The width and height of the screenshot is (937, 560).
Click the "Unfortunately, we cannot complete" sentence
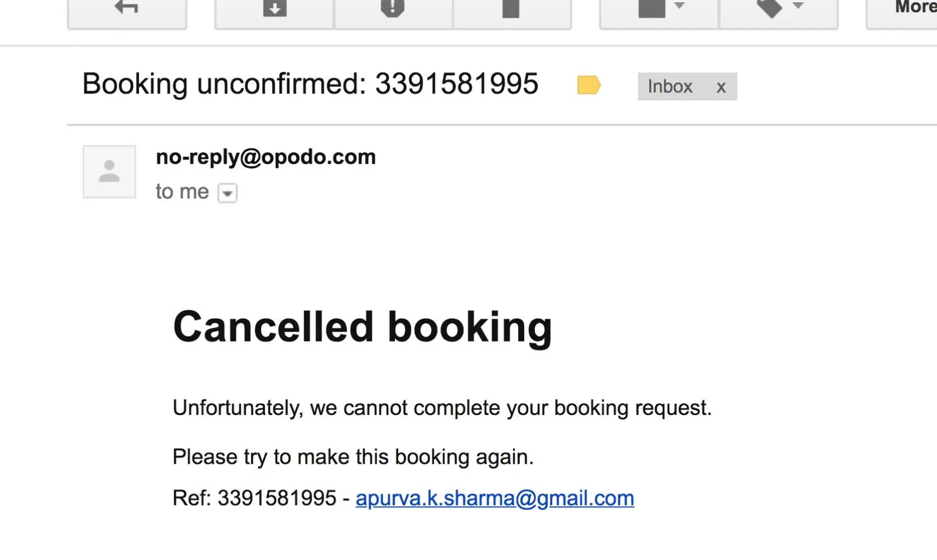(x=441, y=408)
